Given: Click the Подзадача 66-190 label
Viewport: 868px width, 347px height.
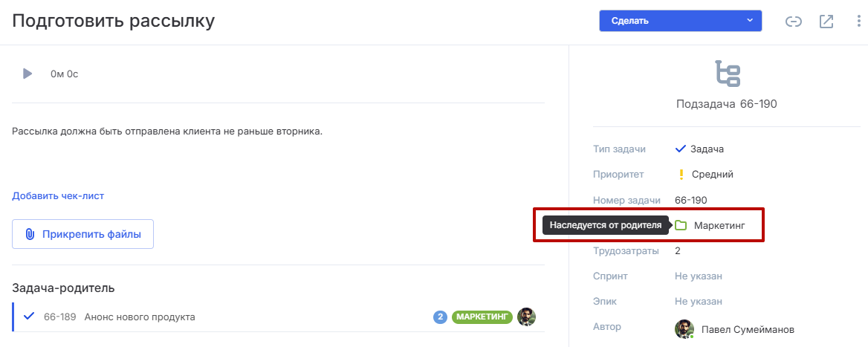Looking at the screenshot, I should pyautogui.click(x=727, y=103).
